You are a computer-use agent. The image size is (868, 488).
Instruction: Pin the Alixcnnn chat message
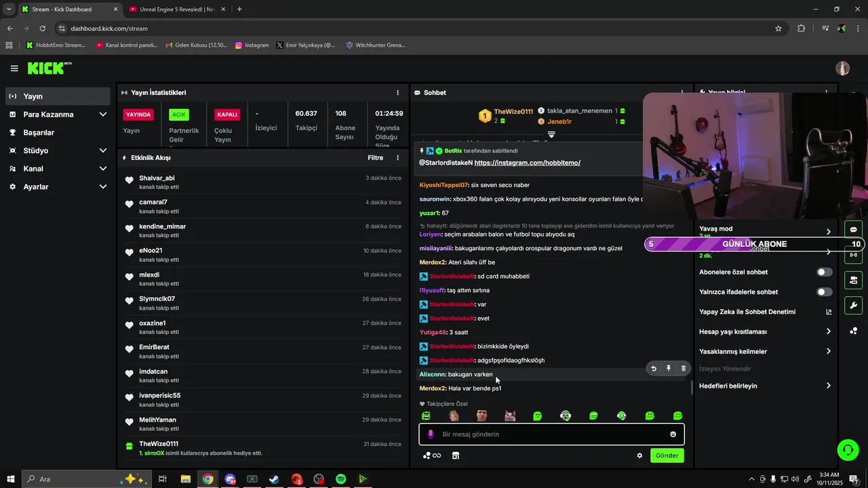pyautogui.click(x=669, y=369)
